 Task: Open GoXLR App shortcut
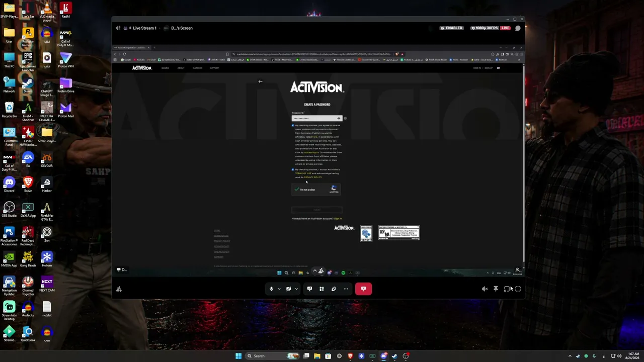click(x=28, y=209)
